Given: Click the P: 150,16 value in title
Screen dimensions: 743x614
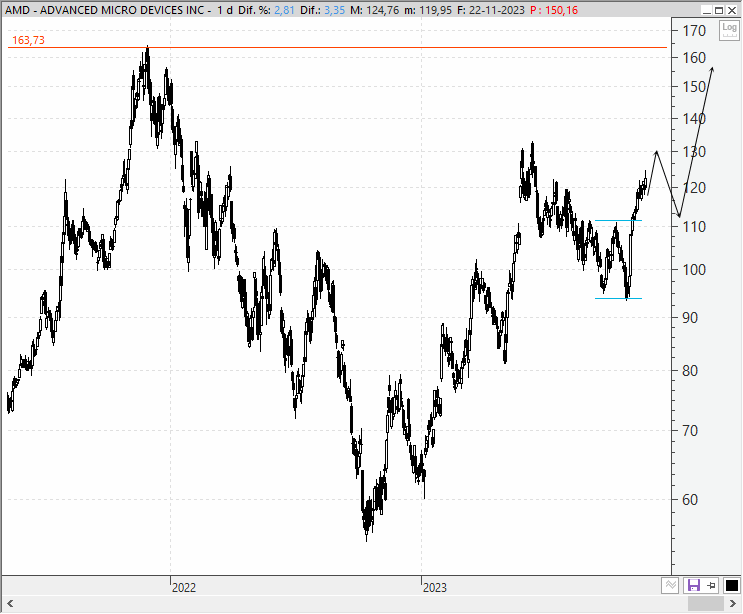Looking at the screenshot, I should point(554,10).
